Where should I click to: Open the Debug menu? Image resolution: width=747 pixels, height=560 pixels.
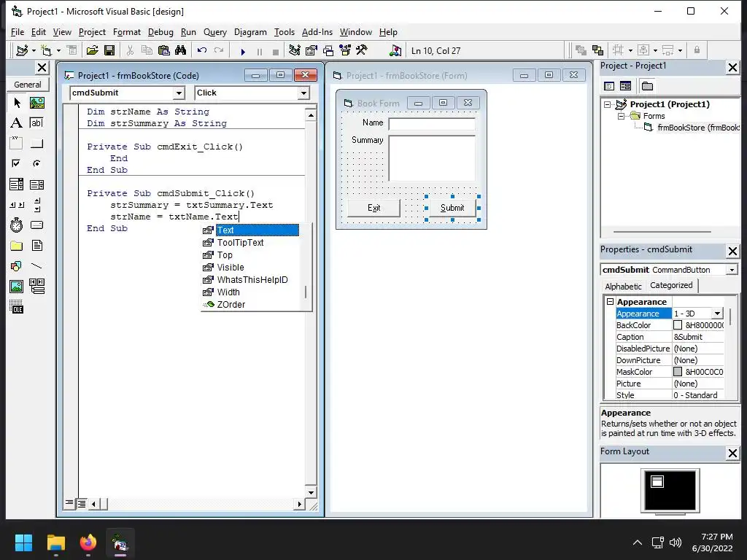click(x=160, y=32)
